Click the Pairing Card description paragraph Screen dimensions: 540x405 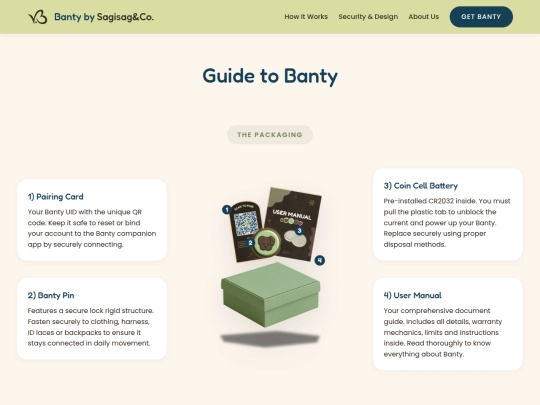(x=92, y=228)
